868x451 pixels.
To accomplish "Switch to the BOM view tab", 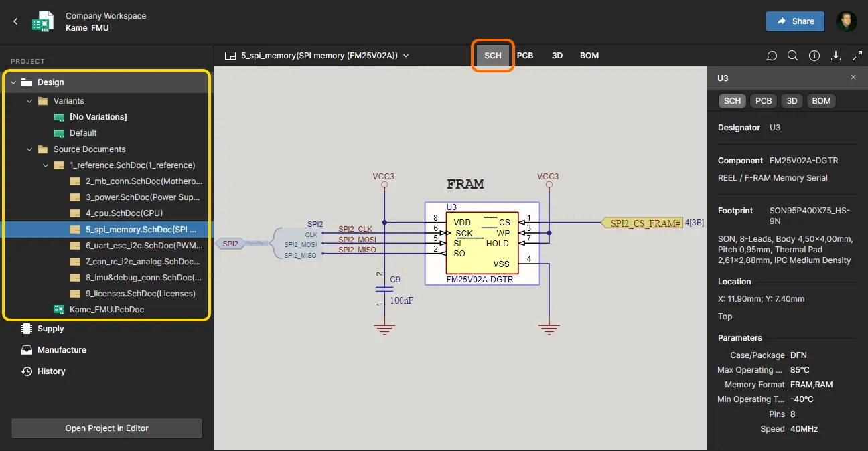I will [589, 56].
